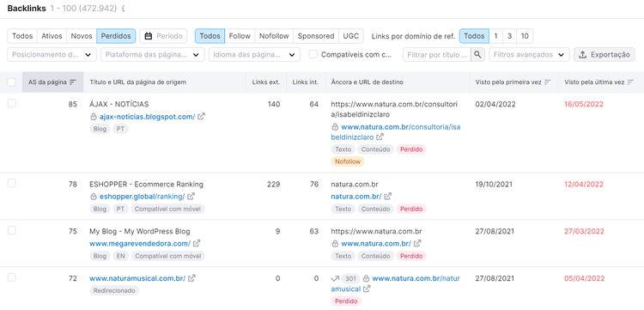Click the redirect arrow icon before 301

(335, 278)
